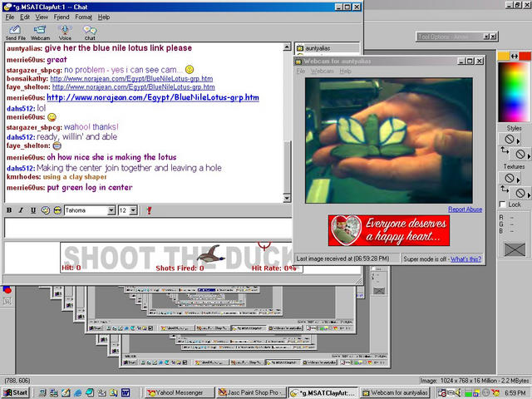Open Help menu in webcam window
This screenshot has width=532, height=399.
tap(346, 71)
